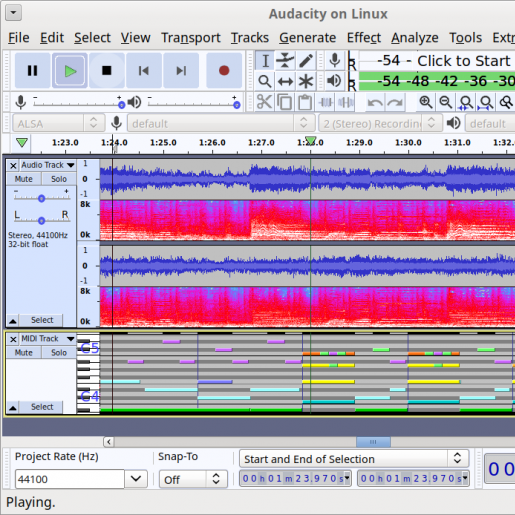The image size is (515, 515).
Task: Paste with the clipboard icon
Action: [305, 102]
